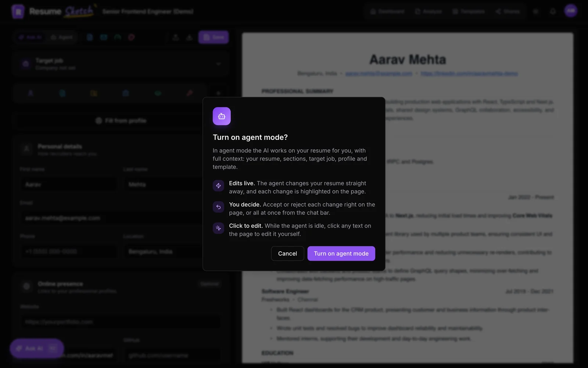Open the Templates nav item
The width and height of the screenshot is (588, 368).
tap(469, 11)
